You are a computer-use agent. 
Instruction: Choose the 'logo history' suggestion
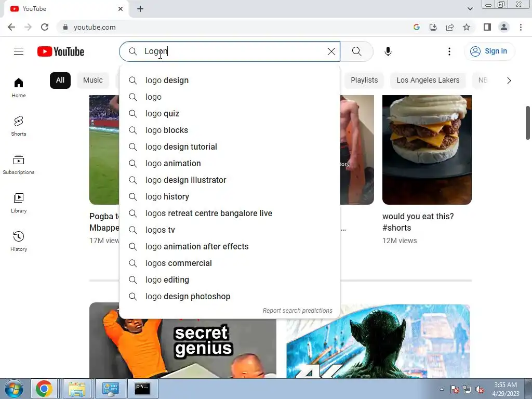[x=230, y=197]
